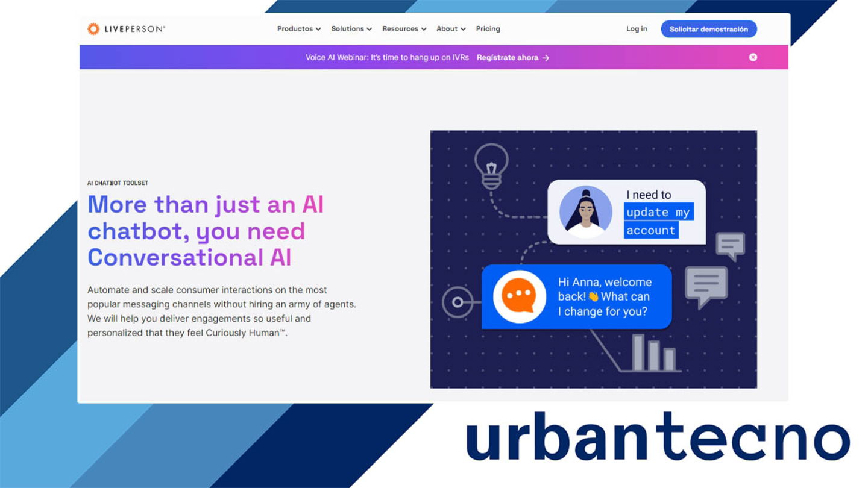Click the 'I need to' chat bubble

(627, 212)
